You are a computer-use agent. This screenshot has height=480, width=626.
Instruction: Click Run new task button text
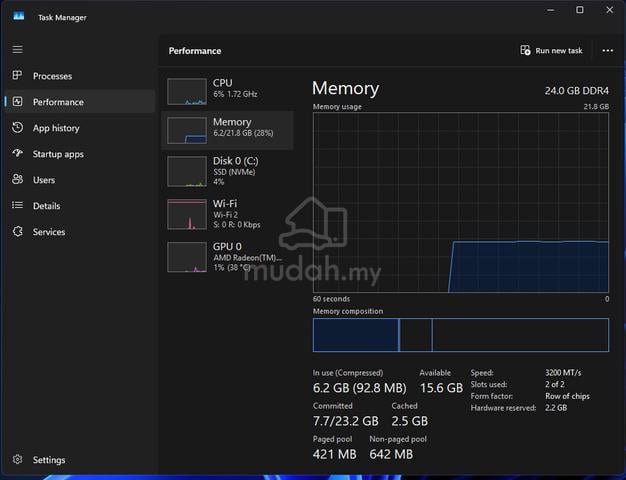(559, 51)
